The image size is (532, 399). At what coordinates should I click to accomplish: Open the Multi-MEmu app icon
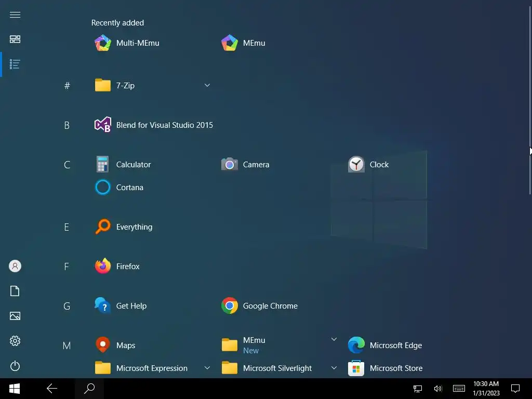103,43
